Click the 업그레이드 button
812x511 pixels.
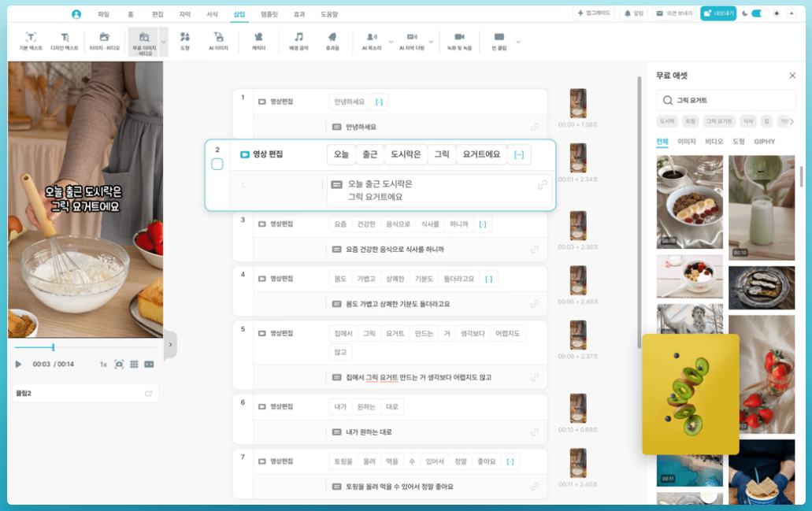(x=593, y=13)
